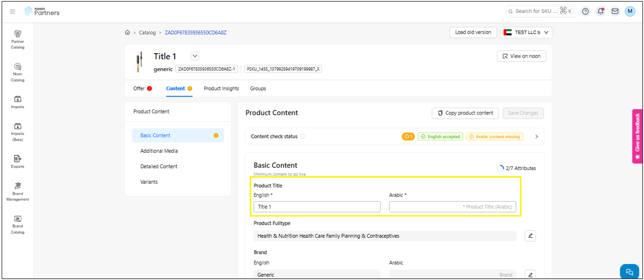Expand the dropdown next to Title 1
This screenshot has height=280, width=644.
[195, 56]
